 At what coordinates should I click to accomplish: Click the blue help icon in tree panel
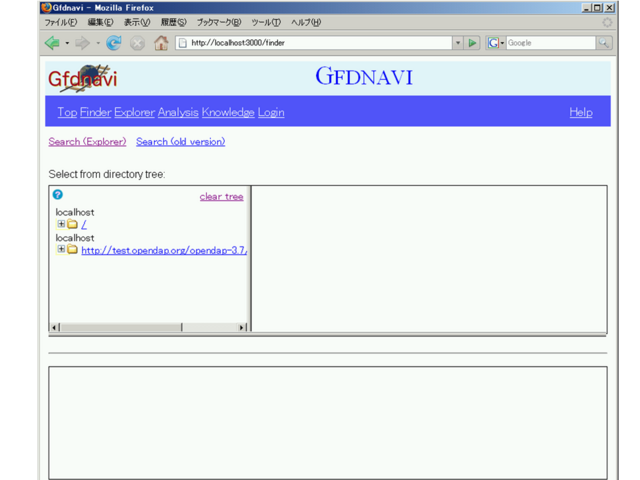57,195
